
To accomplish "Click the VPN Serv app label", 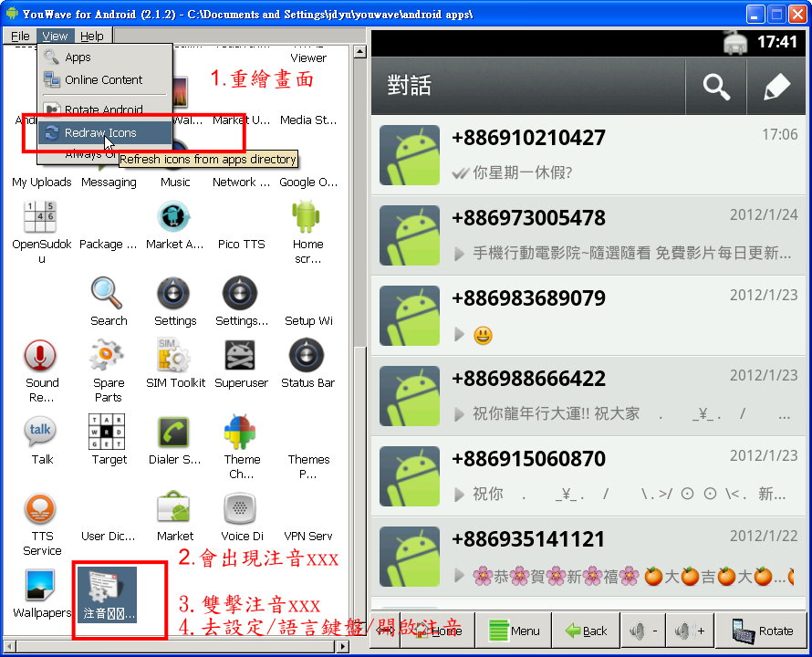I will [308, 536].
